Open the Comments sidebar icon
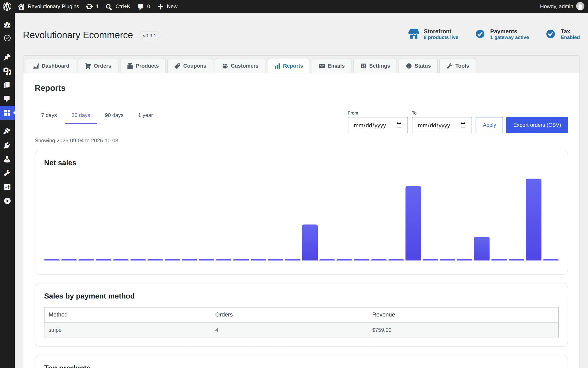The height and width of the screenshot is (368, 588). coord(7,99)
